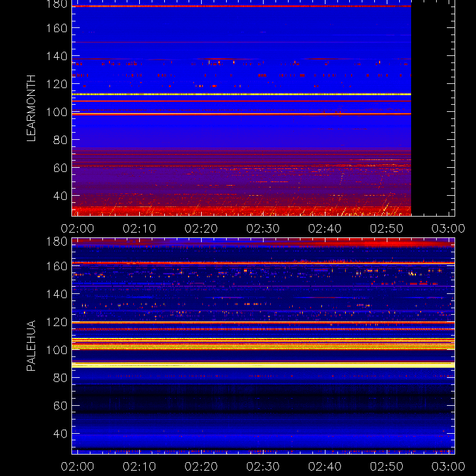Click the PALEHUA axis label
The width and height of the screenshot is (476, 476).
31,346
